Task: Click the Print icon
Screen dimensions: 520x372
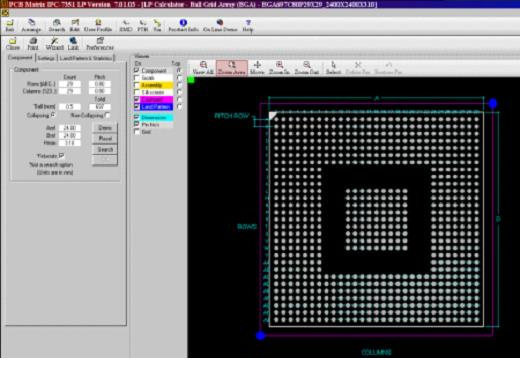Action: point(33,44)
